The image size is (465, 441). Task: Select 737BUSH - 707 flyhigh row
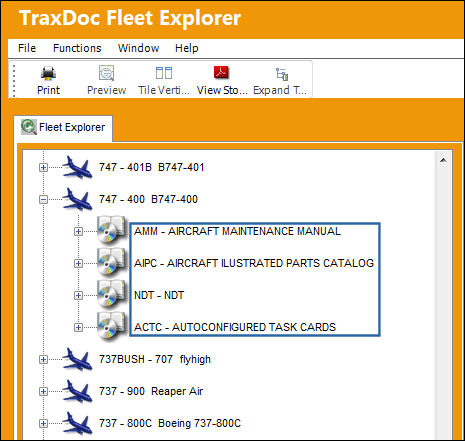tap(155, 359)
